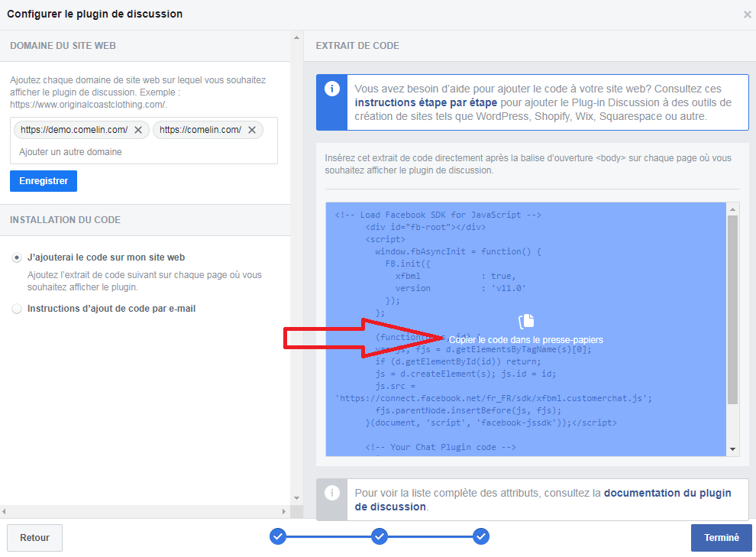Click the copy-to-clipboard icon over the code
756x557 pixels.
(526, 321)
